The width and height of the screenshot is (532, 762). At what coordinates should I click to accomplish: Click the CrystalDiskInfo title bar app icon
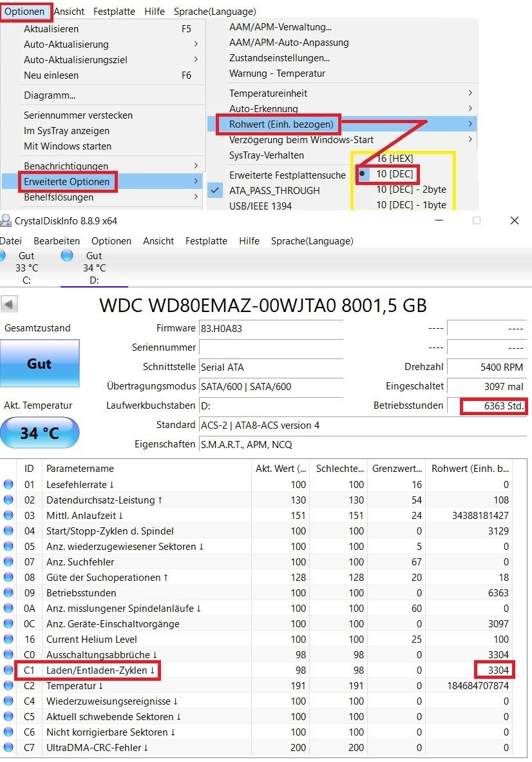point(5,220)
